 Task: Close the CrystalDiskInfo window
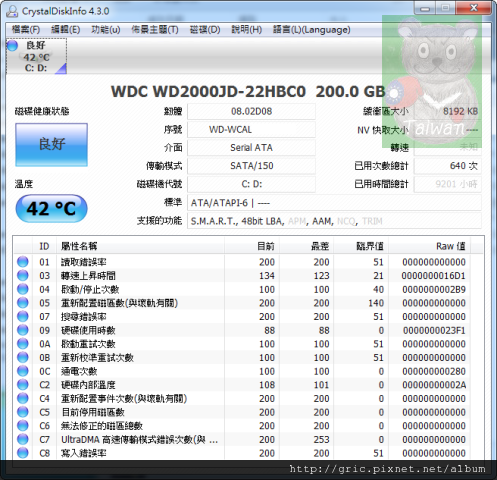473,8
